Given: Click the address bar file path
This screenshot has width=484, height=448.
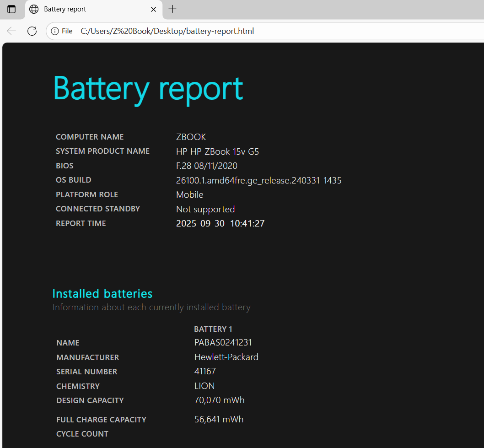Looking at the screenshot, I should coord(167,31).
